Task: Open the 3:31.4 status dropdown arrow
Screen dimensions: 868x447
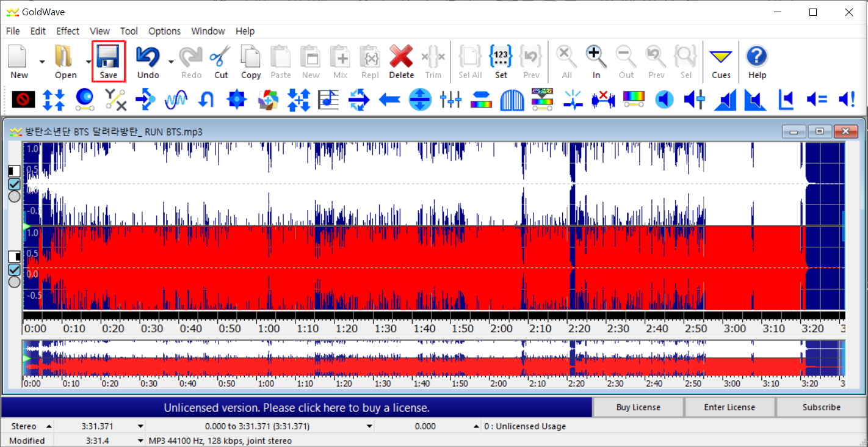Action: click(x=140, y=440)
